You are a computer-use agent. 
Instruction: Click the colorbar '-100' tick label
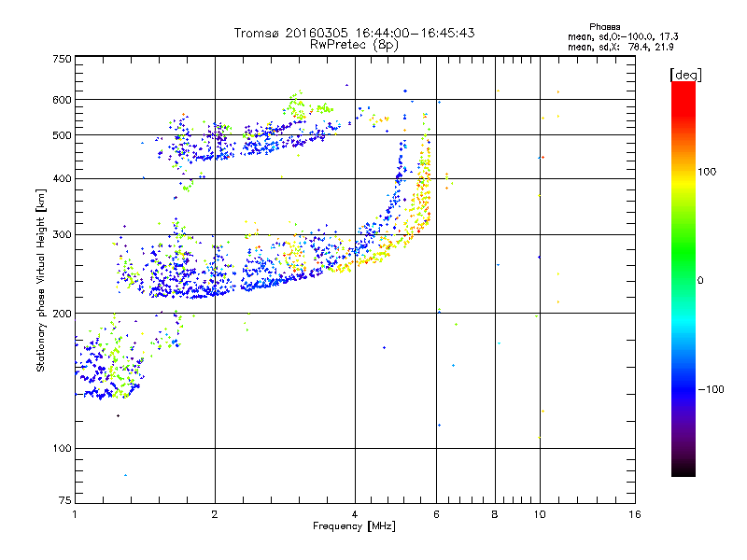point(711,389)
